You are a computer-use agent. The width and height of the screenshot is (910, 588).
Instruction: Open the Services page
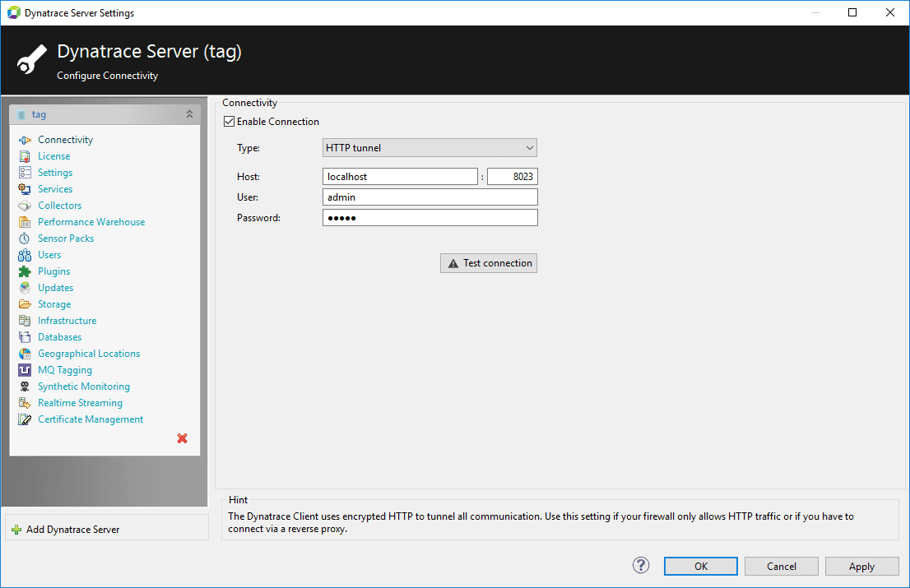[55, 189]
